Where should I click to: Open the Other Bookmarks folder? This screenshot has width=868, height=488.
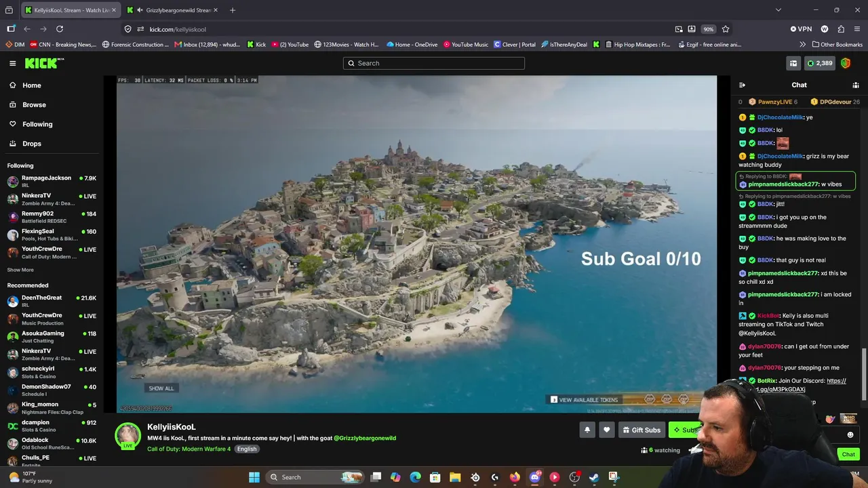point(837,45)
